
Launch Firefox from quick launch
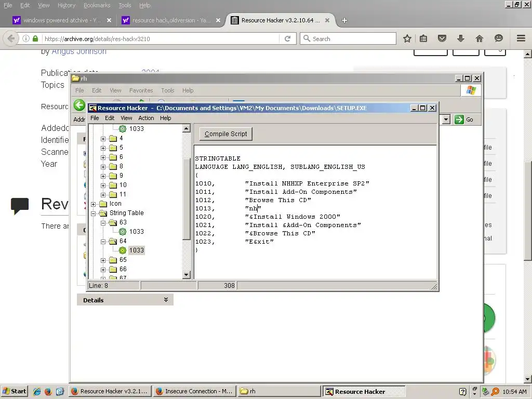coord(48,392)
